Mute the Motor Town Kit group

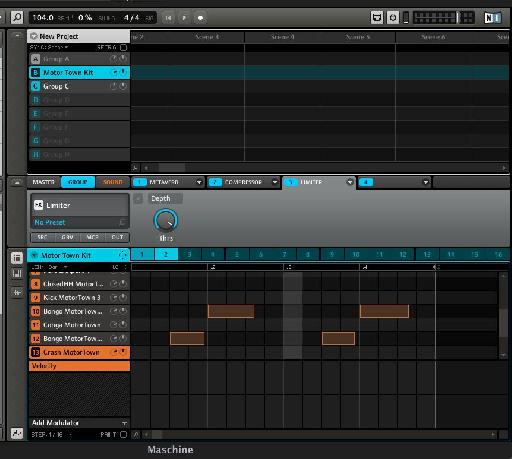point(114,72)
